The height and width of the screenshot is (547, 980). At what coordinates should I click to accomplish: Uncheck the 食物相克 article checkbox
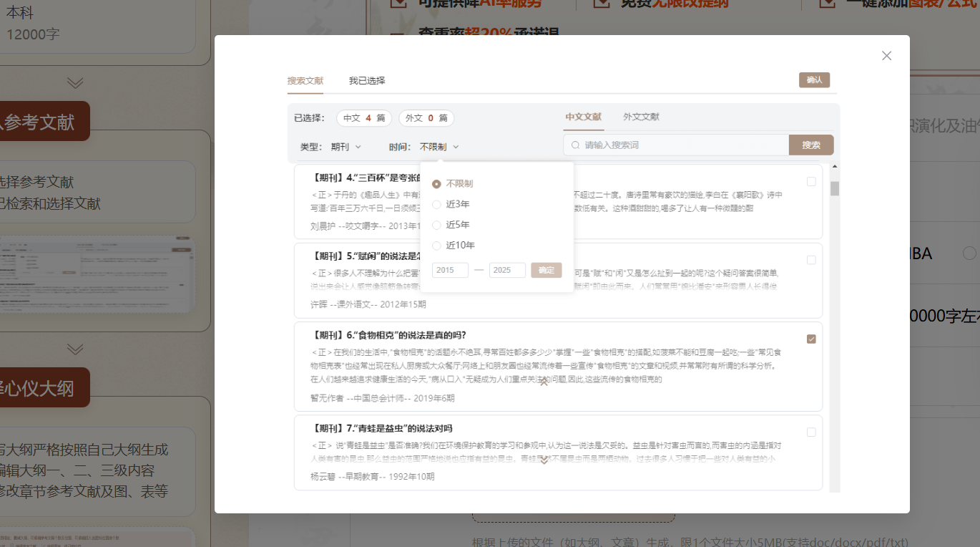point(811,339)
